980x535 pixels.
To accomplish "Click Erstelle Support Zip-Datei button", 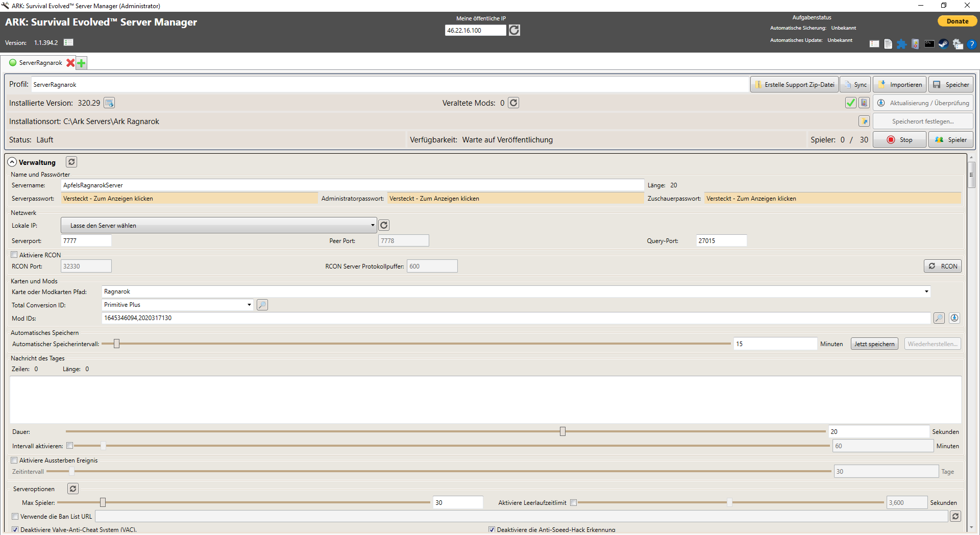I will (794, 85).
